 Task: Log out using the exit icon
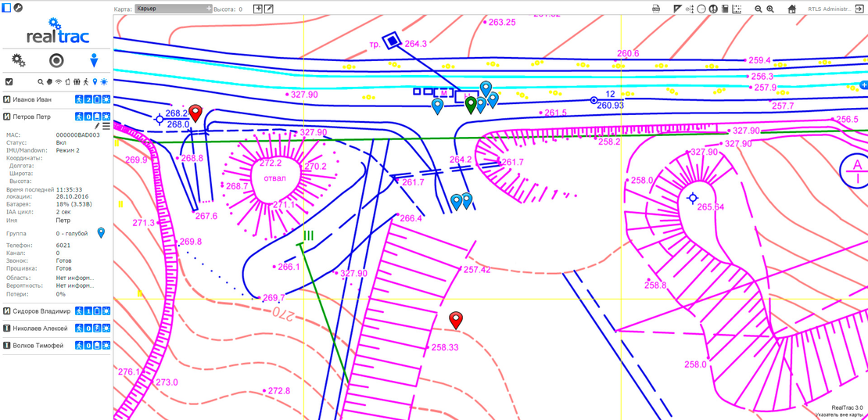[859, 9]
